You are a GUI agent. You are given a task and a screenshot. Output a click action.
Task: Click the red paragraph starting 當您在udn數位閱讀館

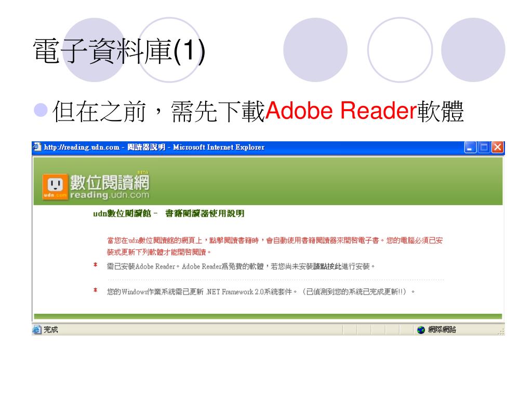click(x=275, y=246)
